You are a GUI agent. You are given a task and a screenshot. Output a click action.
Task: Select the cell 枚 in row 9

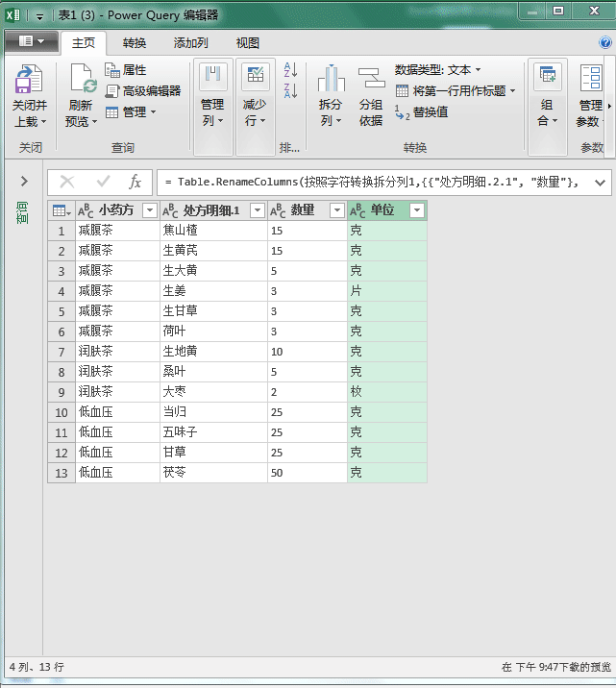coord(387,392)
